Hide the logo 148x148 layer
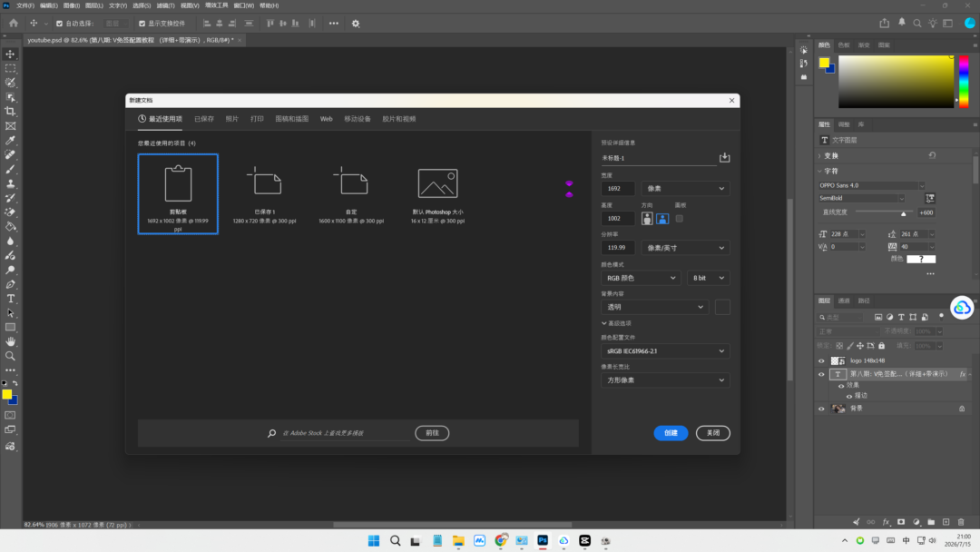Screen dimensions: 980x552 pyautogui.click(x=821, y=360)
